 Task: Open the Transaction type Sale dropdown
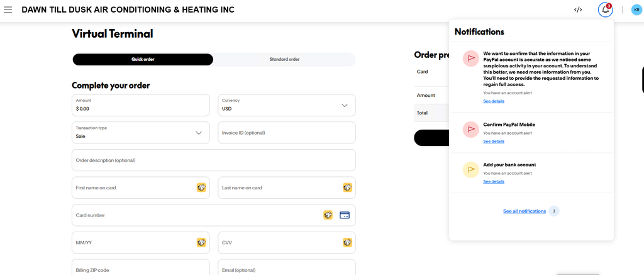click(x=140, y=133)
